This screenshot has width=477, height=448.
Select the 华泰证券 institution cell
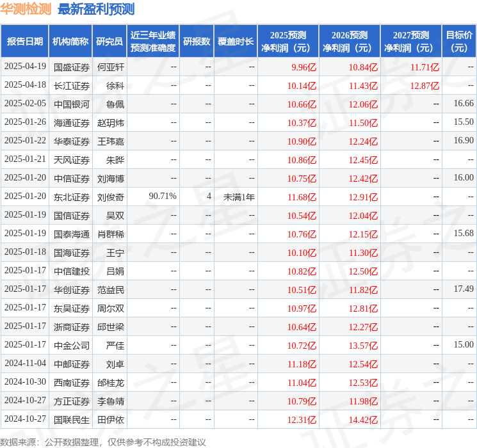pyautogui.click(x=72, y=141)
